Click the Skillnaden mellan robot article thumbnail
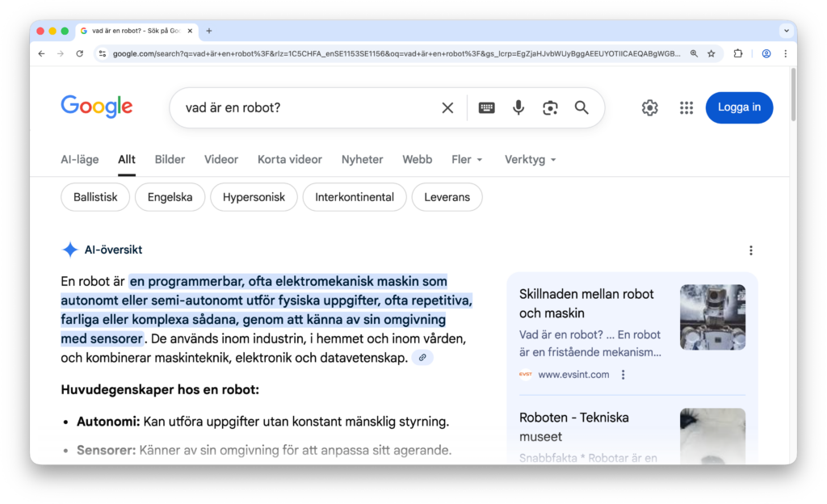Screen dimensions: 827x504 [x=712, y=317]
